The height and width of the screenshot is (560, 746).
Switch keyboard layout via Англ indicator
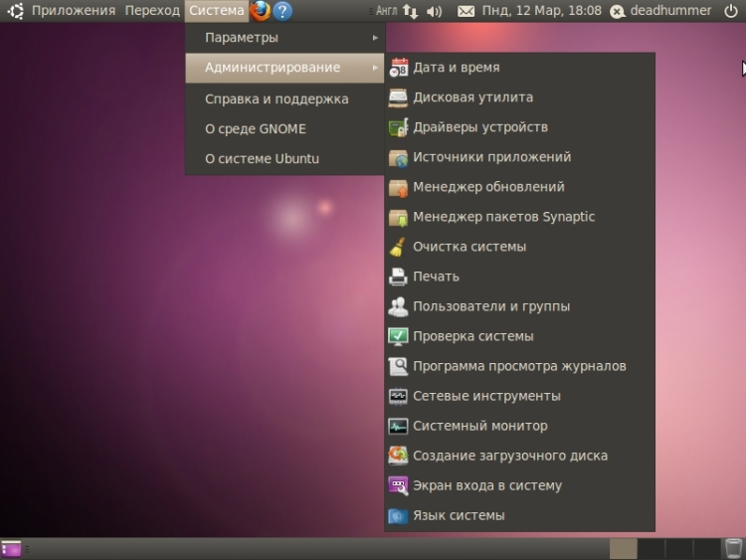(386, 11)
